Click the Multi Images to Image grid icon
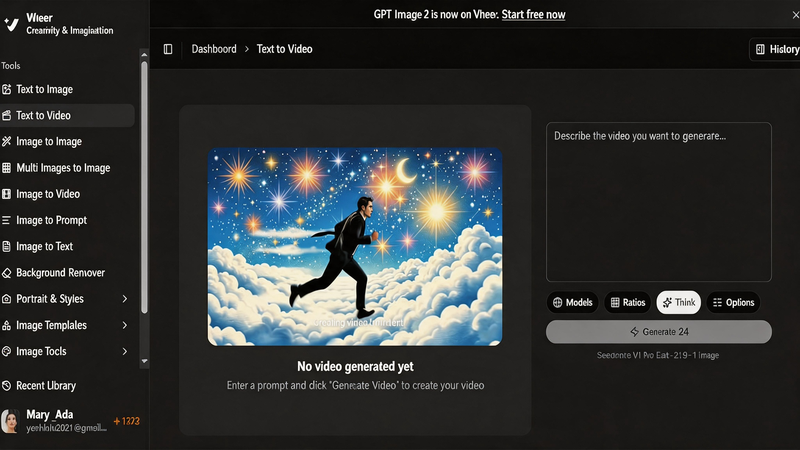The height and width of the screenshot is (450, 800). click(x=7, y=168)
